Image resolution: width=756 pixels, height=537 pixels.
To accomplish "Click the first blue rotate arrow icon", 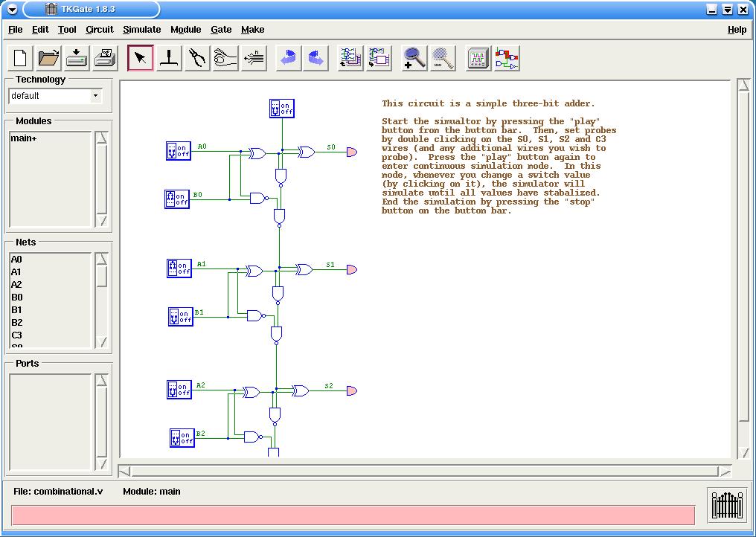I will pyautogui.click(x=288, y=58).
